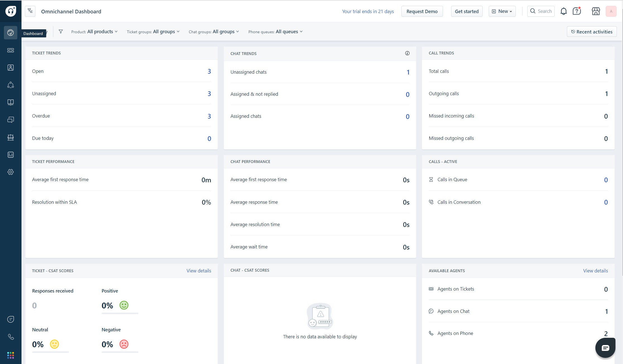The width and height of the screenshot is (623, 364).
Task: Open Admin Settings gear icon
Action: click(11, 172)
